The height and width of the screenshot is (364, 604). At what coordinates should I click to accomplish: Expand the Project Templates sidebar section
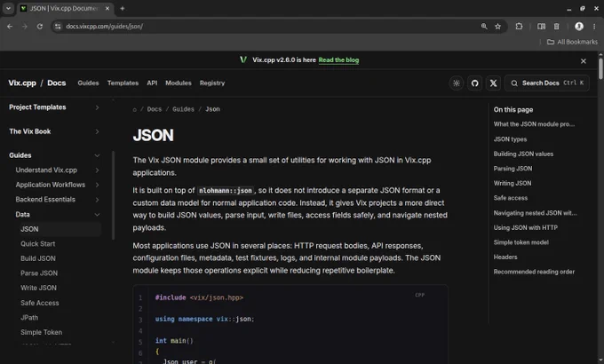point(54,107)
